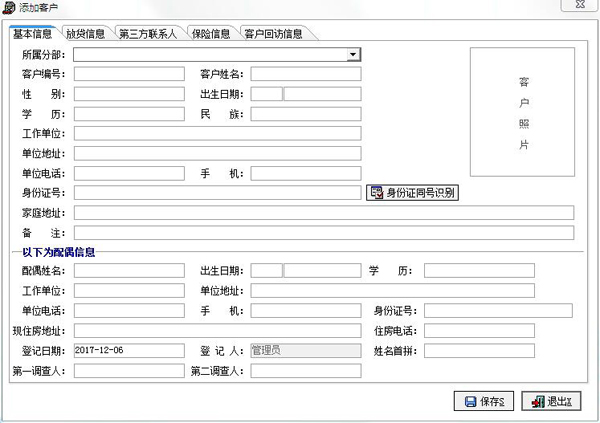The height and width of the screenshot is (423, 600).
Task: Open the 第三方联系人 tab
Action: click(x=147, y=33)
